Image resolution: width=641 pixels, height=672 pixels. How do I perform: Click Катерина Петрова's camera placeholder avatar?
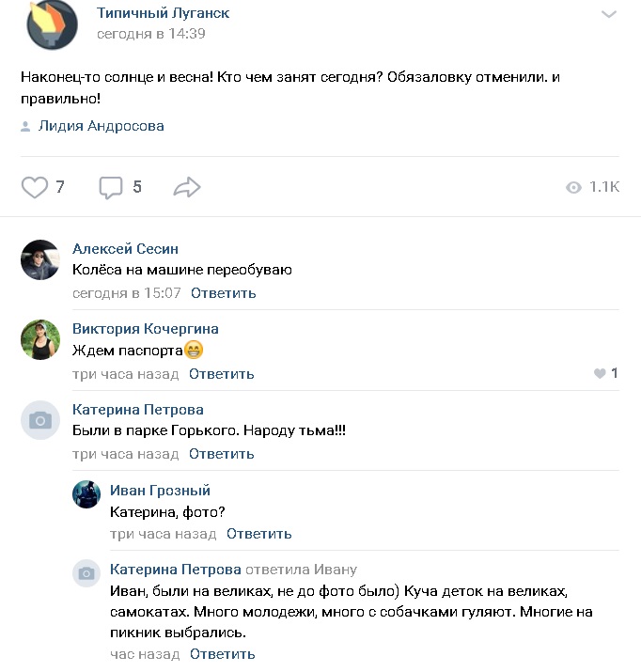(40, 421)
